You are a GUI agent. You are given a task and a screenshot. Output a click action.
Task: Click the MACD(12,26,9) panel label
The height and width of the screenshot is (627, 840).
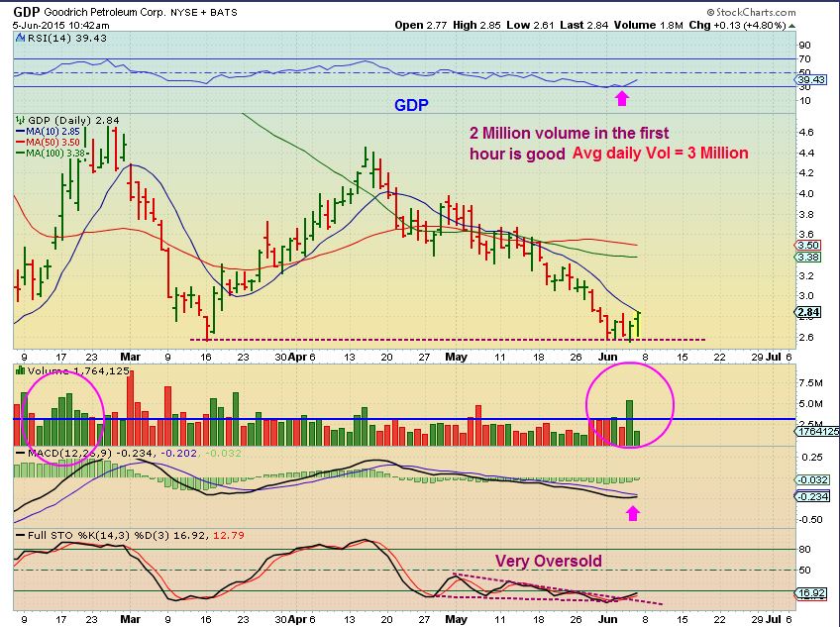69,454
